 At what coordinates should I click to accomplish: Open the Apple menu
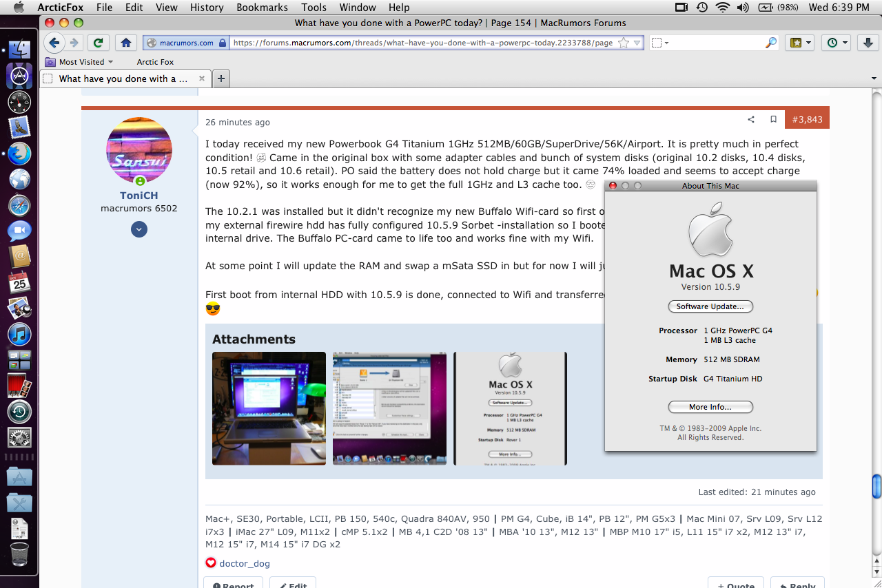(x=18, y=8)
